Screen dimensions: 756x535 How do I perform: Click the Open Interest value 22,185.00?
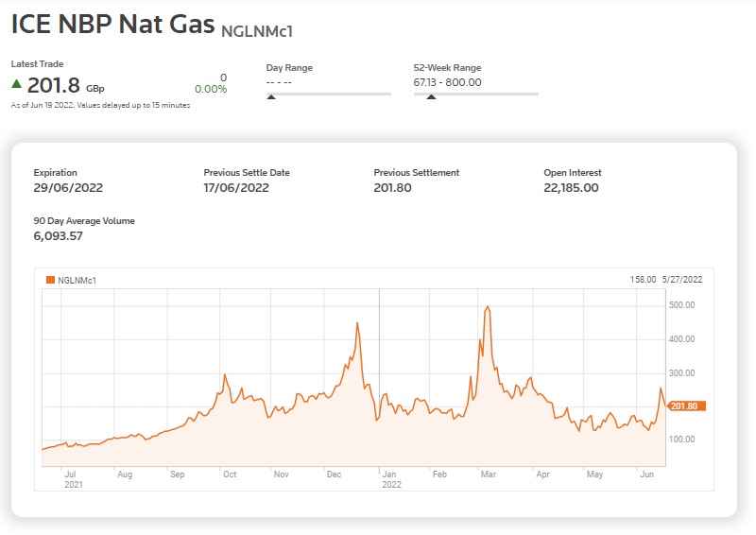(571, 188)
